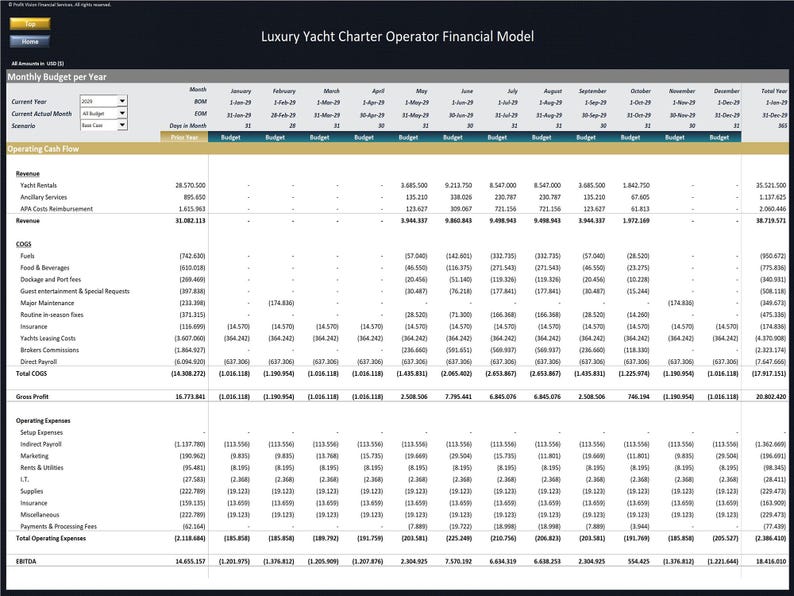
Task: Open the Current Year dropdown
Action: (x=122, y=101)
